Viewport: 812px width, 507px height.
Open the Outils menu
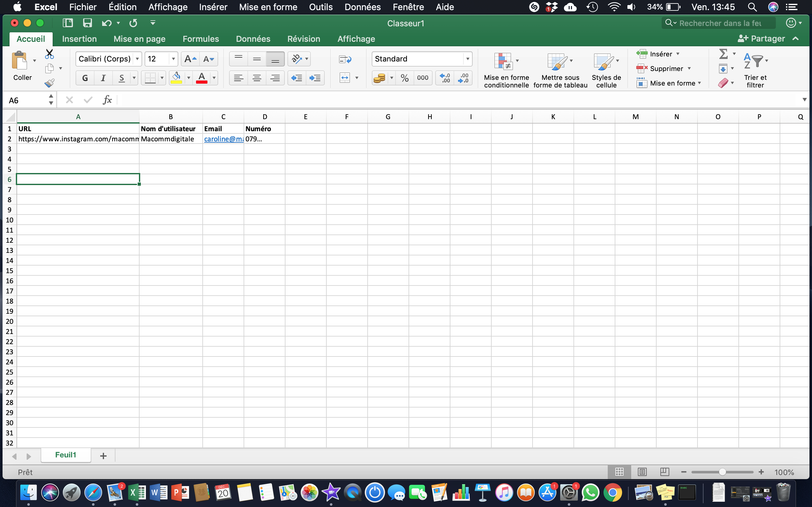(x=321, y=7)
